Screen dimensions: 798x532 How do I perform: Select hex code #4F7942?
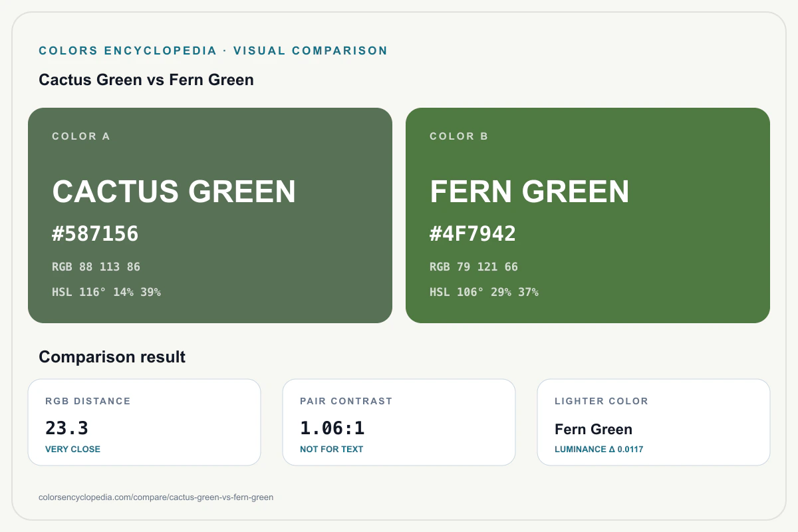pos(473,234)
